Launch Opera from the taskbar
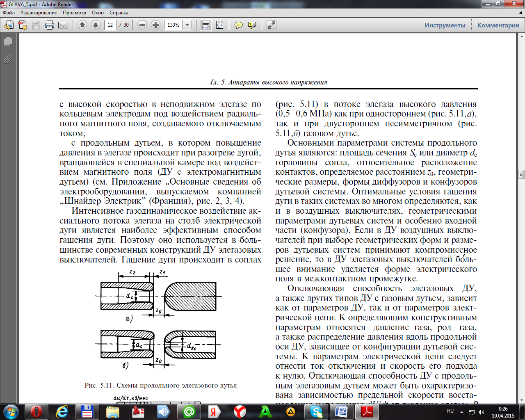This screenshot has height=420, width=525. tap(36, 412)
